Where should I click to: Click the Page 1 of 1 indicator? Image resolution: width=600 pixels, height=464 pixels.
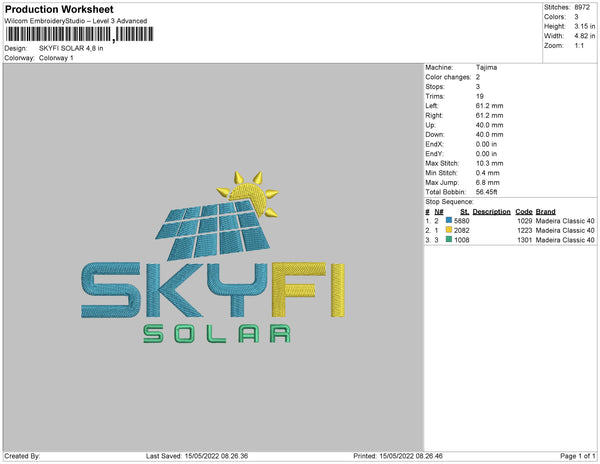[x=575, y=456]
